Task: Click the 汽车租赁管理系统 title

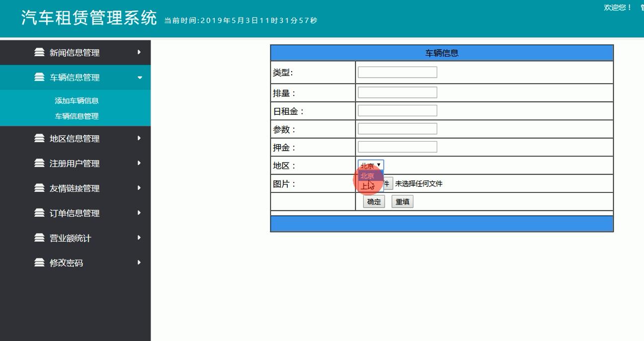Action: tap(89, 18)
